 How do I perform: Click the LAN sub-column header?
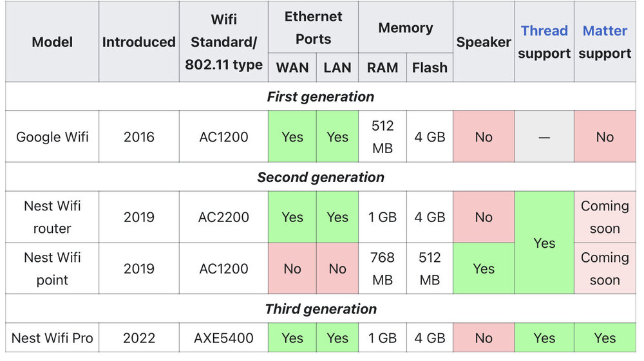tap(337, 67)
